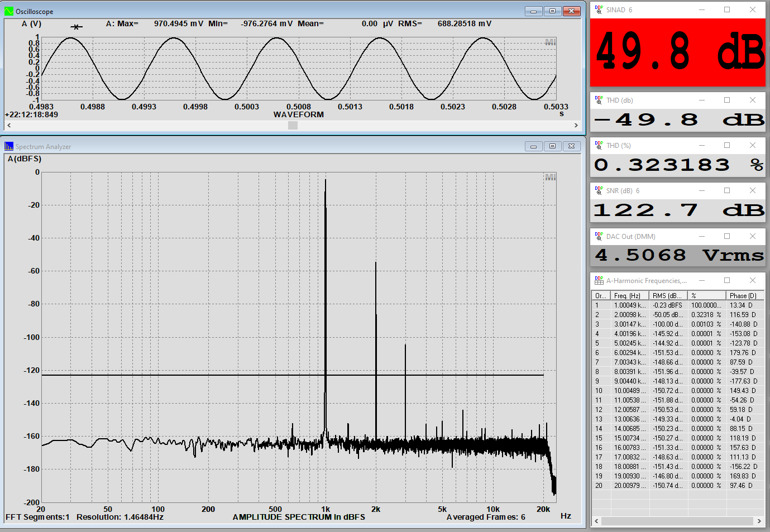The image size is (770, 532).
Task: Restore the Spectrum Analyzer window size
Action: coord(552,146)
